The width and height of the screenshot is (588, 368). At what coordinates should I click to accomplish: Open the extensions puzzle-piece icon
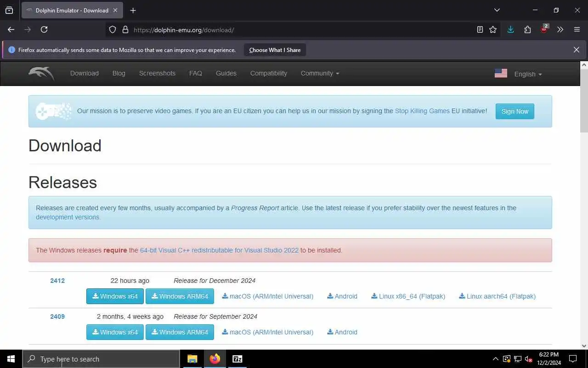pos(527,29)
